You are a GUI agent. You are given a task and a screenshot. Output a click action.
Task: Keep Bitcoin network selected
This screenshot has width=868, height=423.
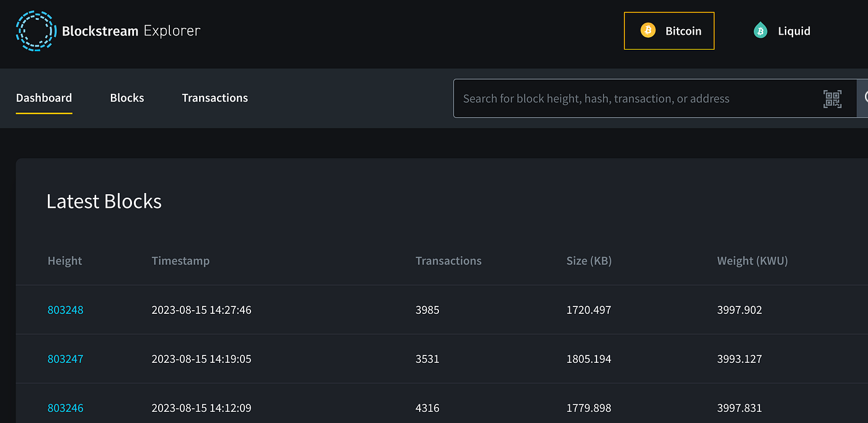click(x=669, y=30)
